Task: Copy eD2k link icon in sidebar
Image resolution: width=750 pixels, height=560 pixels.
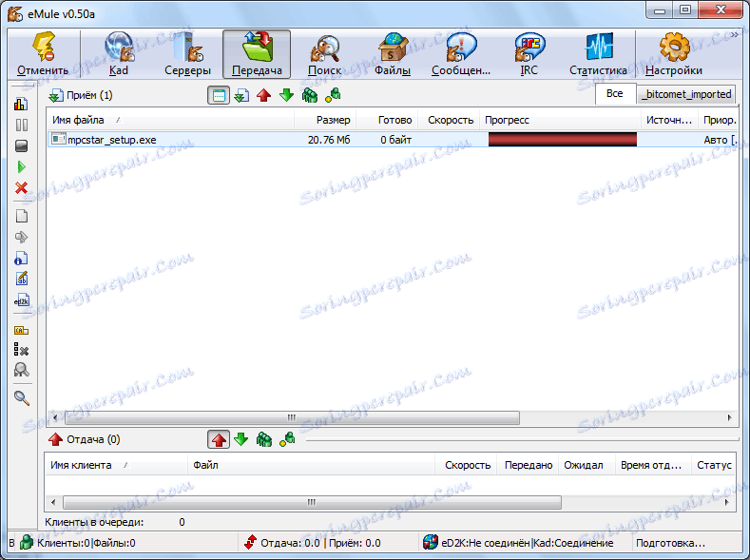Action: [21, 300]
